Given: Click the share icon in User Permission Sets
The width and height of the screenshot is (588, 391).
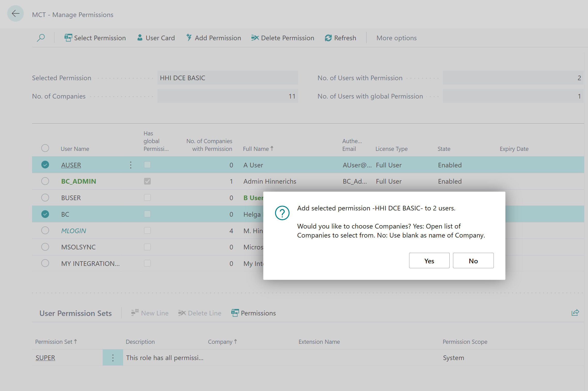Looking at the screenshot, I should pos(575,313).
